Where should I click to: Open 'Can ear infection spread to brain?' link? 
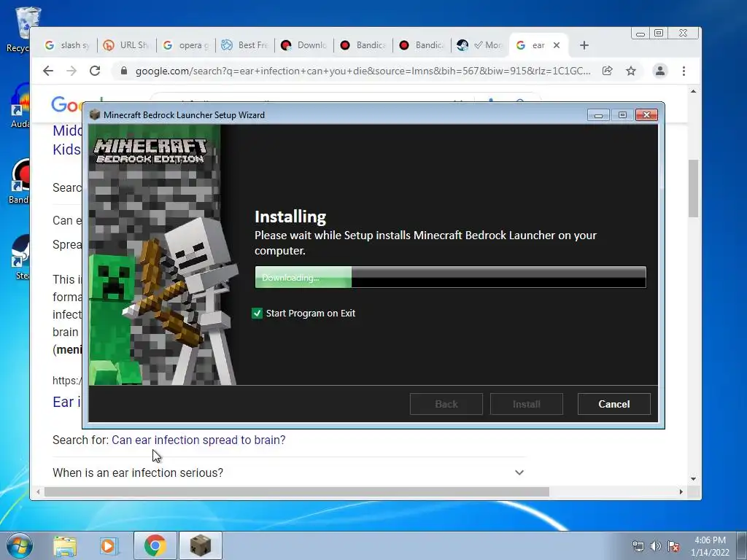coord(198,440)
